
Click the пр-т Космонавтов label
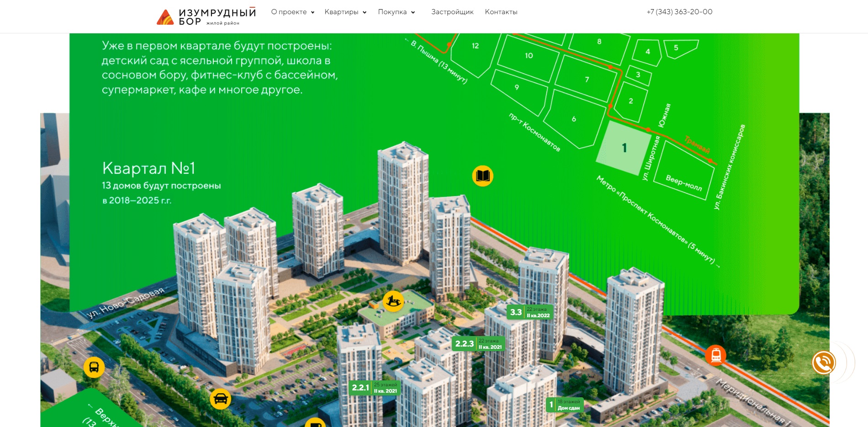coord(535,132)
